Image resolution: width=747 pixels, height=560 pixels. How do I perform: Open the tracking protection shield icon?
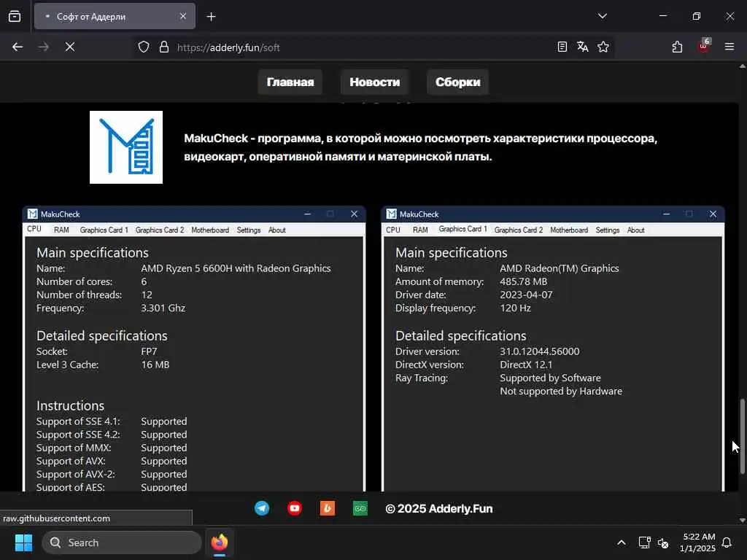pyautogui.click(x=144, y=47)
